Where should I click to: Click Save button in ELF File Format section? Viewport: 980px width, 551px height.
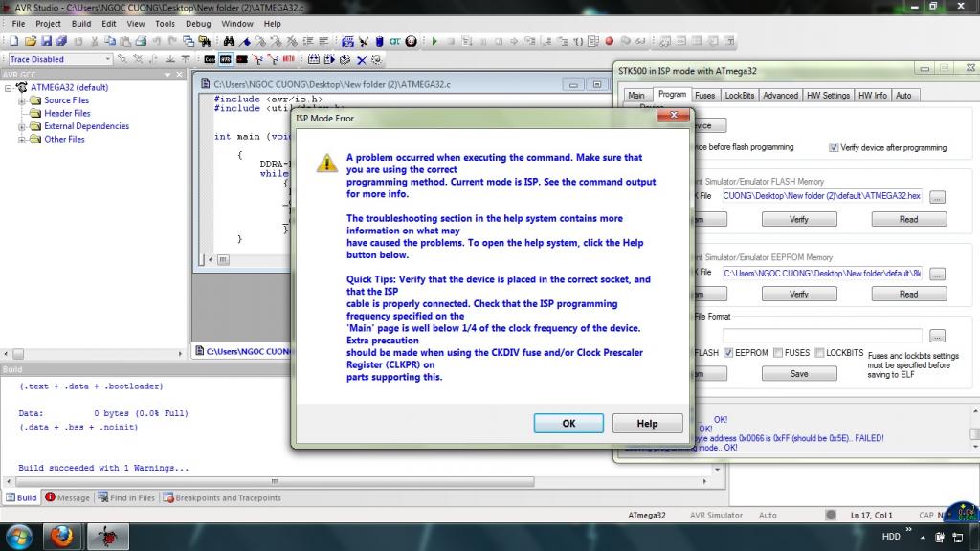click(x=799, y=374)
